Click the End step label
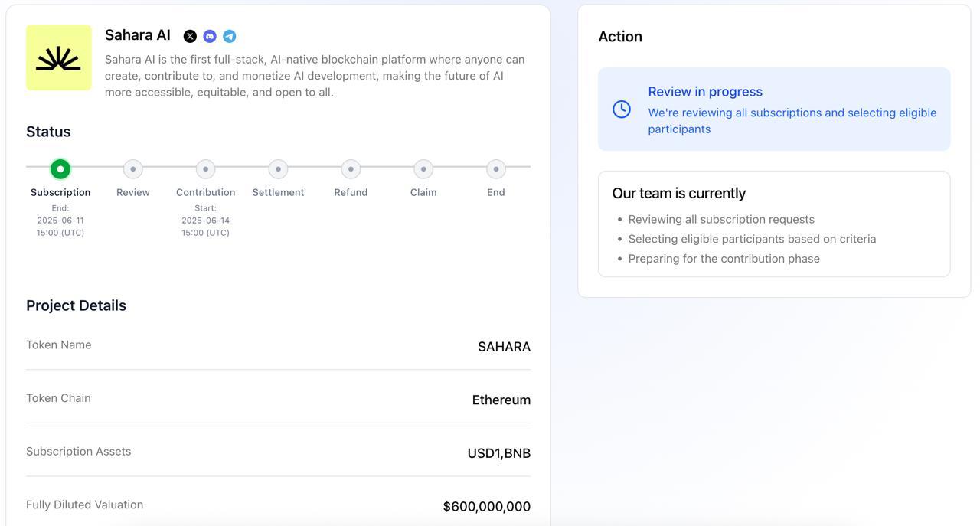This screenshot has height=526, width=980. 496,192
